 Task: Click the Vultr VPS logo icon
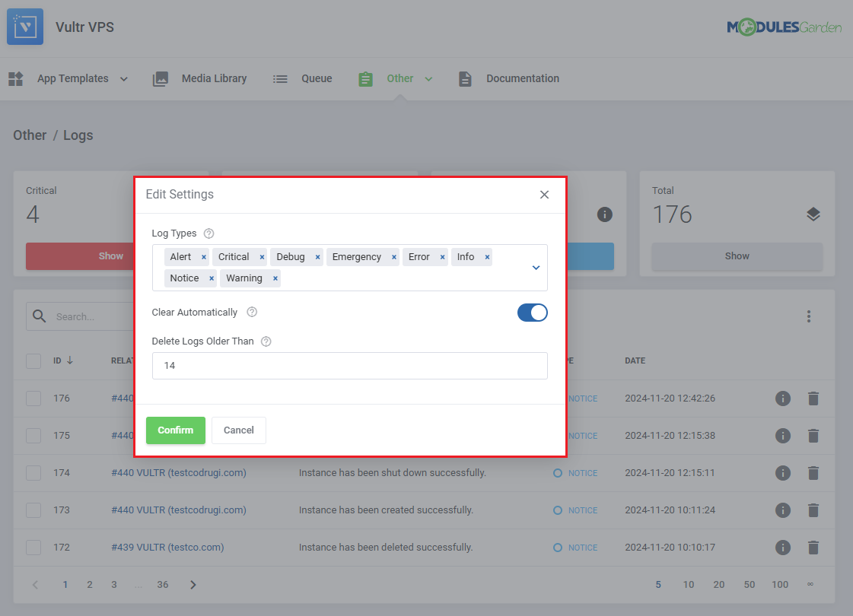pyautogui.click(x=25, y=27)
